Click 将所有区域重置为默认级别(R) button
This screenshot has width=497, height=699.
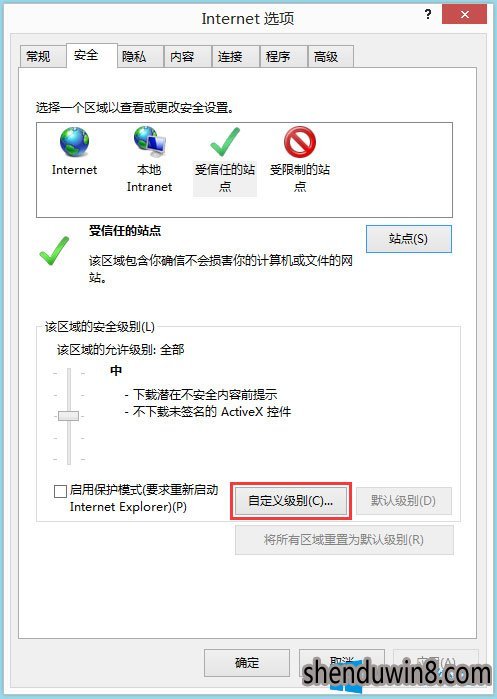pyautogui.click(x=344, y=540)
